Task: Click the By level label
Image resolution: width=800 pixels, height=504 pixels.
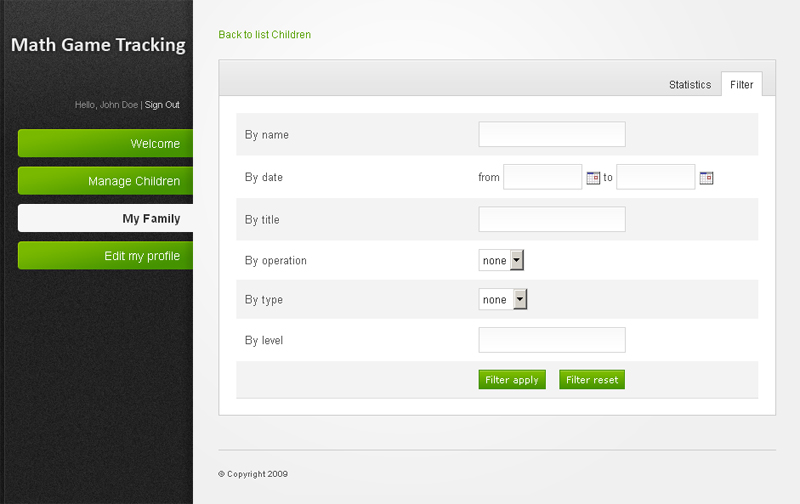Action: click(264, 340)
